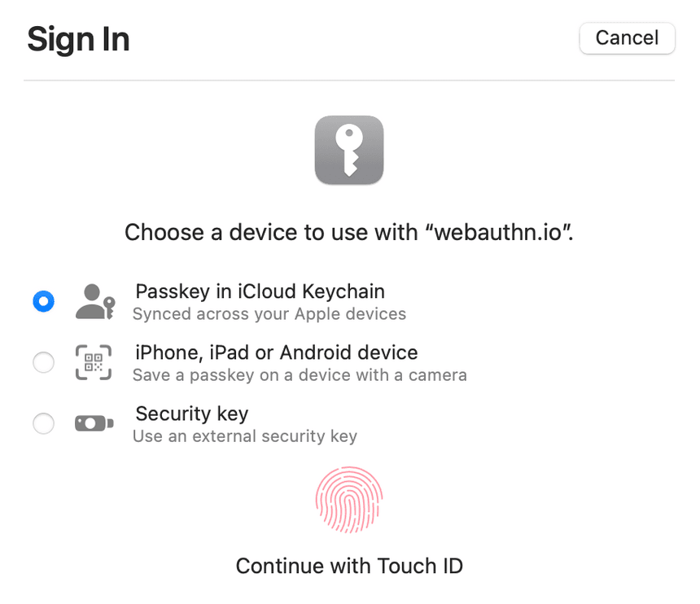This screenshot has height=604, width=700.
Task: Click the pink Touch ID fingerprint icon
Action: tap(349, 500)
